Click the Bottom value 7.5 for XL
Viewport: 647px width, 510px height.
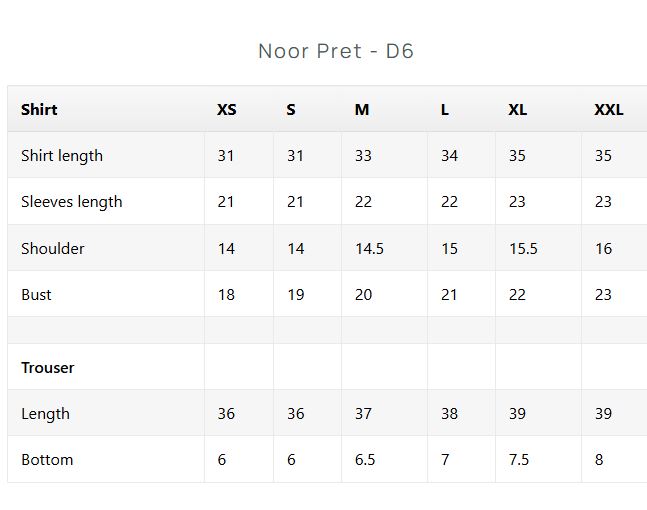pyautogui.click(x=519, y=460)
